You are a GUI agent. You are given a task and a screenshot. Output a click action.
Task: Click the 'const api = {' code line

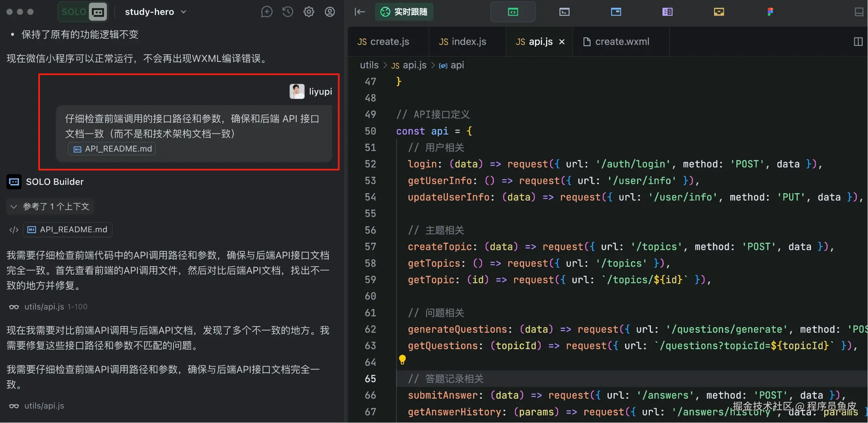point(434,131)
